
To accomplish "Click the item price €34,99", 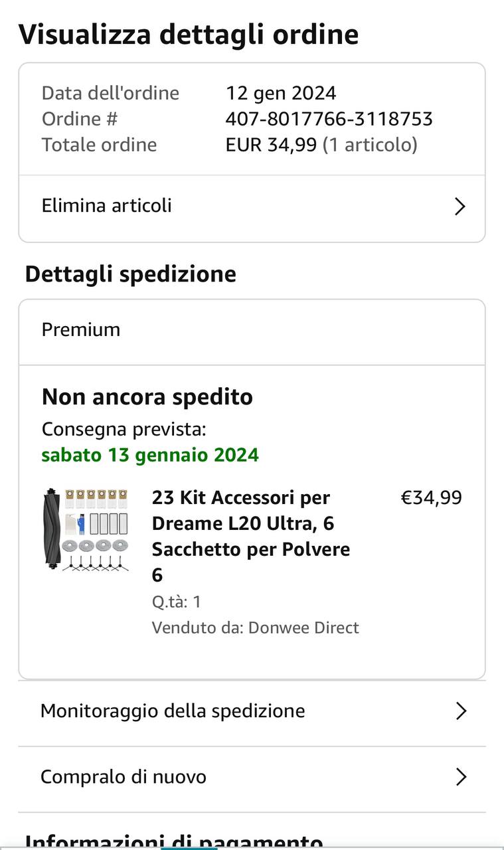I will pyautogui.click(x=431, y=497).
